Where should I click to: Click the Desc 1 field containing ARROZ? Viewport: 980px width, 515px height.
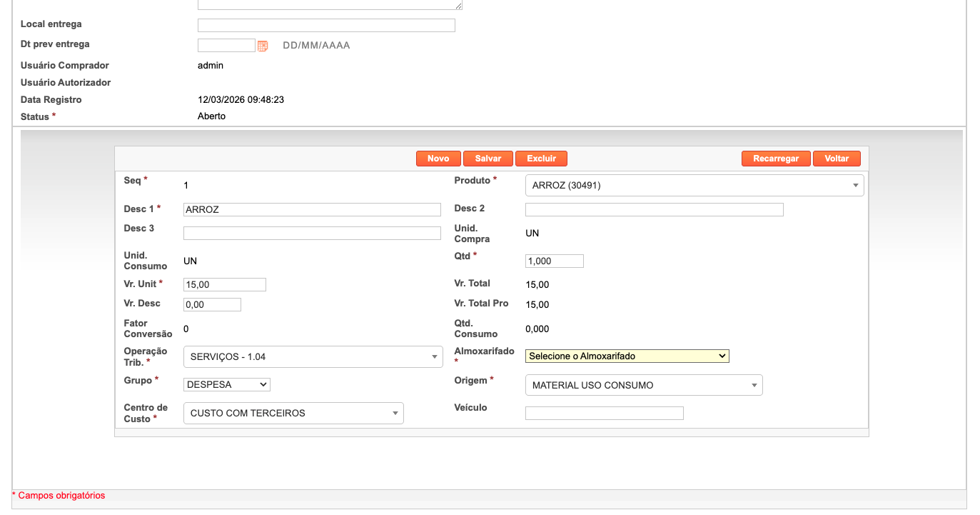coord(312,210)
